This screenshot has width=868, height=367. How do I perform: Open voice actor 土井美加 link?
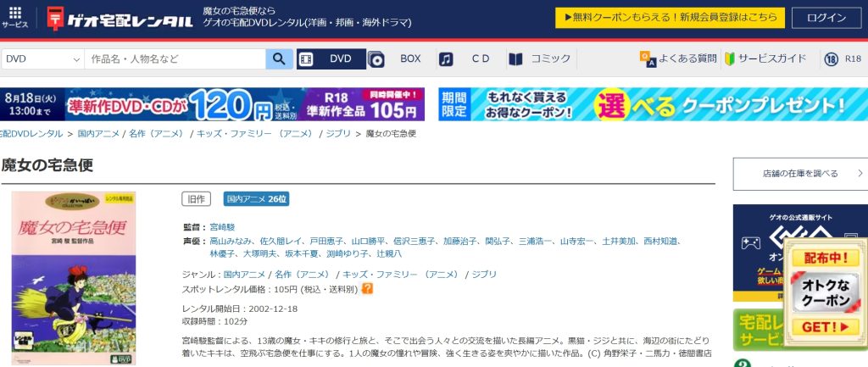click(x=619, y=242)
